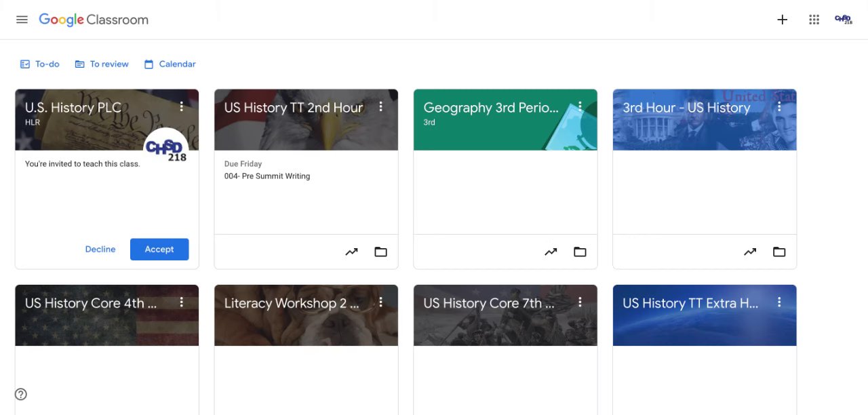Expand options for US History TT 2nd Hour

[x=381, y=106]
